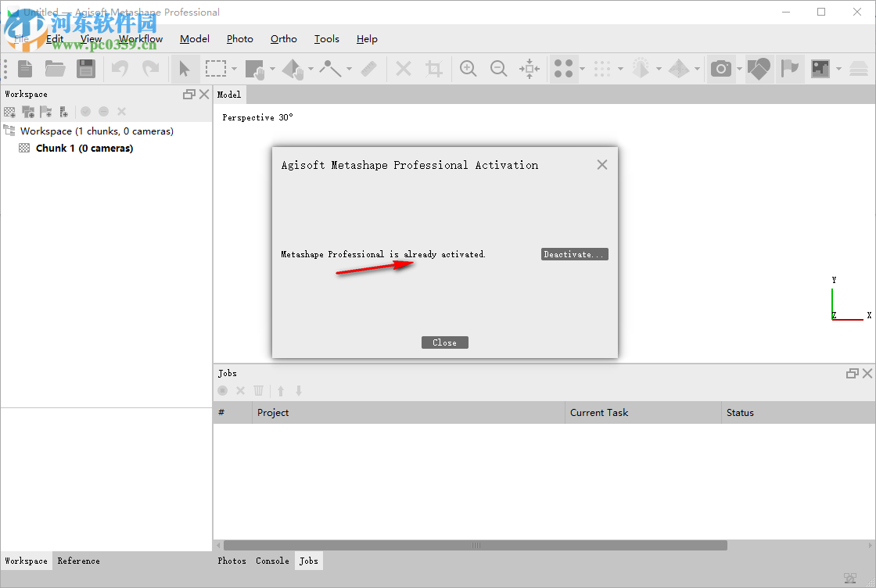Switch to the Reference tab
Viewport: 876px width, 588px height.
pyautogui.click(x=78, y=561)
